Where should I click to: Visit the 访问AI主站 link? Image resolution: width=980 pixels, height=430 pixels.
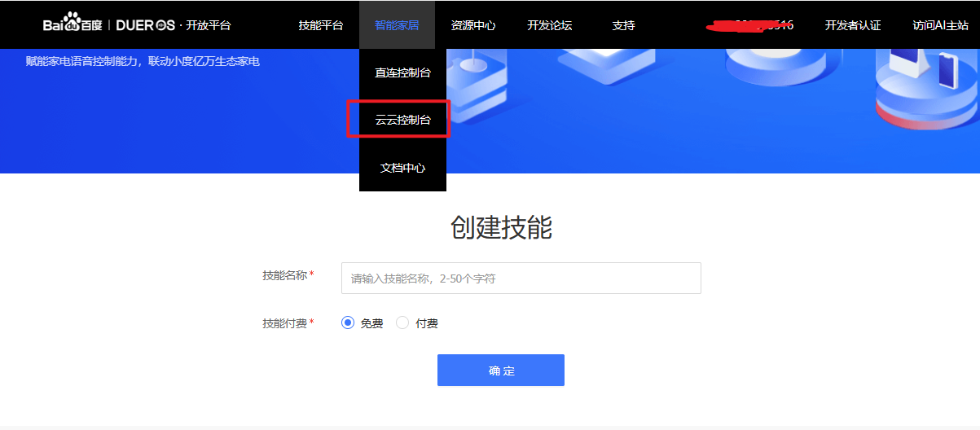point(940,25)
